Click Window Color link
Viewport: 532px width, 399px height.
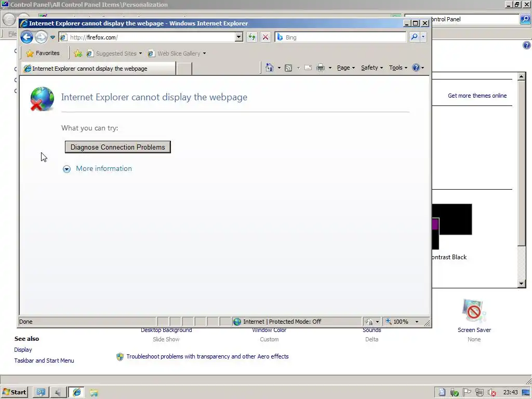[x=269, y=330]
